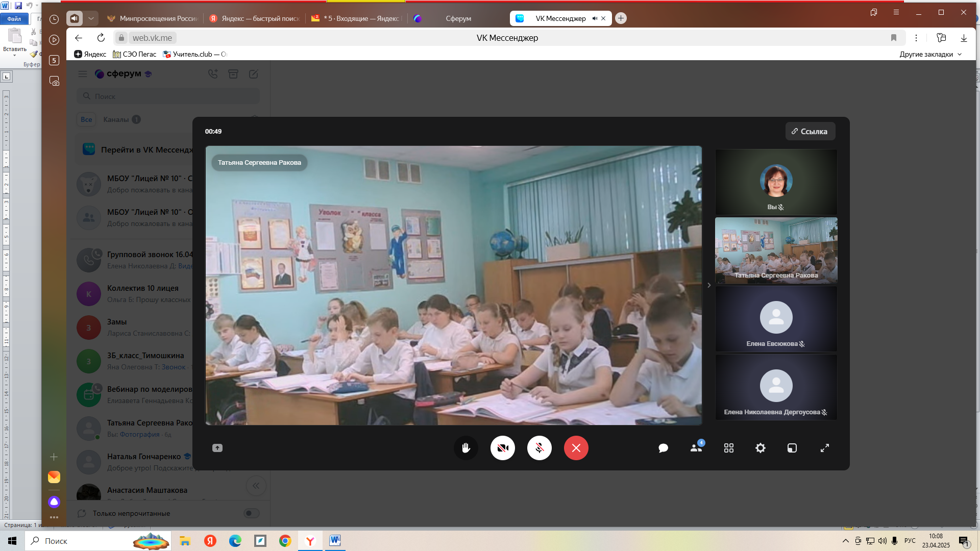Switch to the Каналы filter tab
The image size is (980, 551).
[121, 119]
